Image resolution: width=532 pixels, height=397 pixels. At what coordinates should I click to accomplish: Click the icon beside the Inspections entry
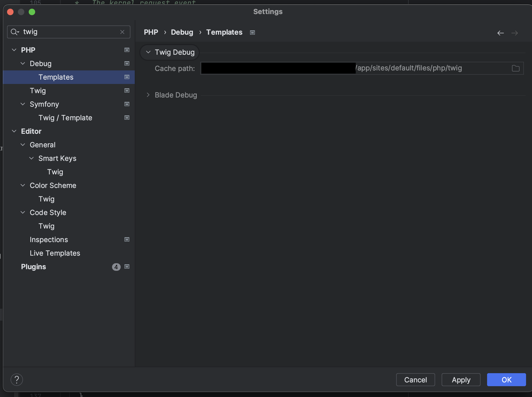(126, 239)
